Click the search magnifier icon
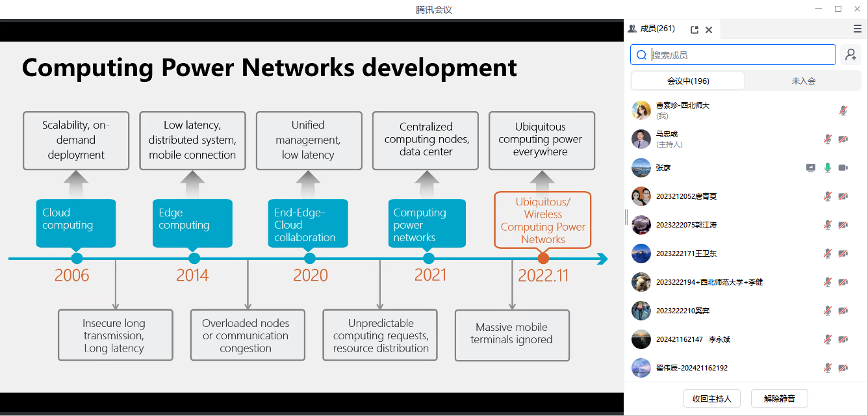 (641, 55)
